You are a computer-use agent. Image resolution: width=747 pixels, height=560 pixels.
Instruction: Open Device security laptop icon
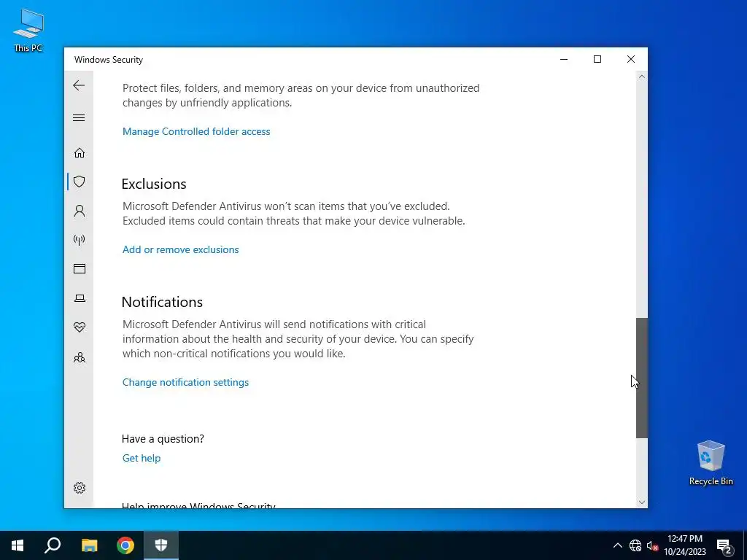(x=79, y=298)
